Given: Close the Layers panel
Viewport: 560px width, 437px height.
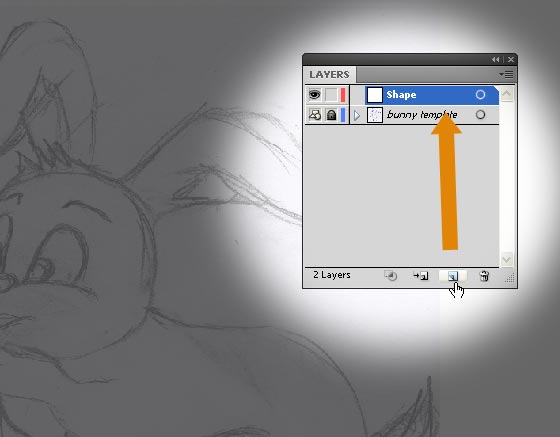Looking at the screenshot, I should pos(511,60).
